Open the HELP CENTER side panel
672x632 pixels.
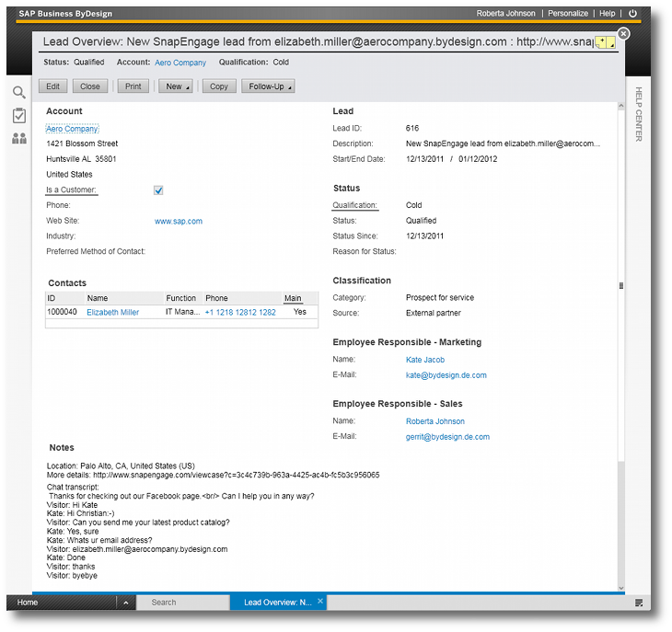coord(639,114)
